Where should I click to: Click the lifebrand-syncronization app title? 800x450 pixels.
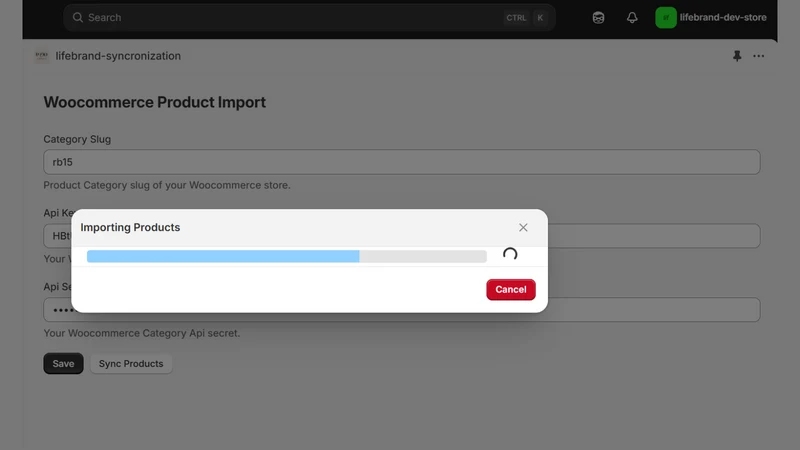click(118, 56)
